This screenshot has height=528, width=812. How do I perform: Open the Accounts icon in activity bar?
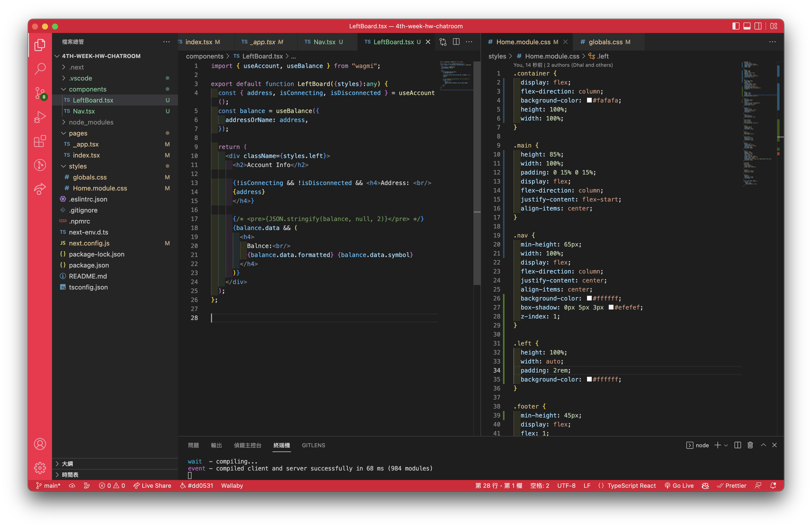40,444
